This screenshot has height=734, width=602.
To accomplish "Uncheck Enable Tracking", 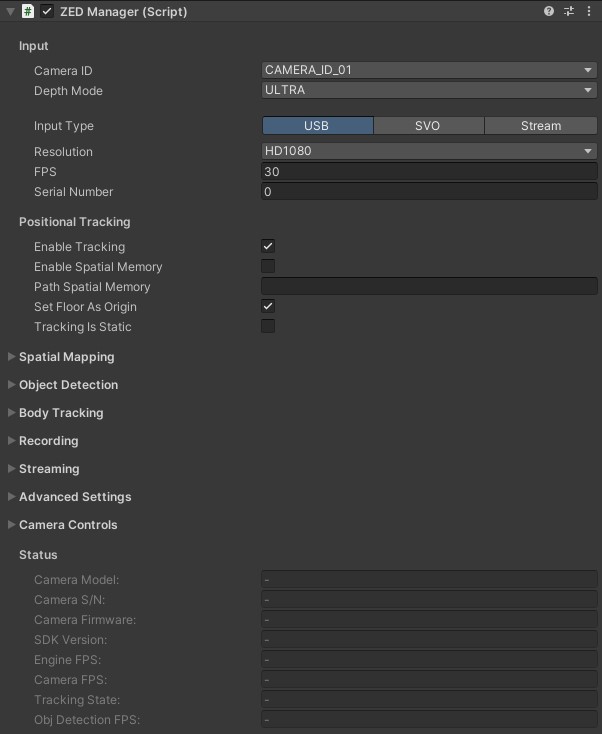I will click(268, 246).
